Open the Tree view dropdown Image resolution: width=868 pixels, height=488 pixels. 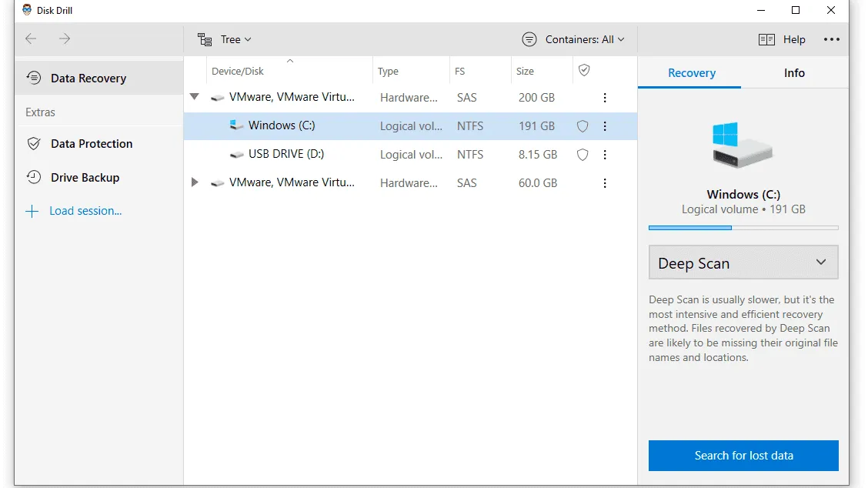225,39
